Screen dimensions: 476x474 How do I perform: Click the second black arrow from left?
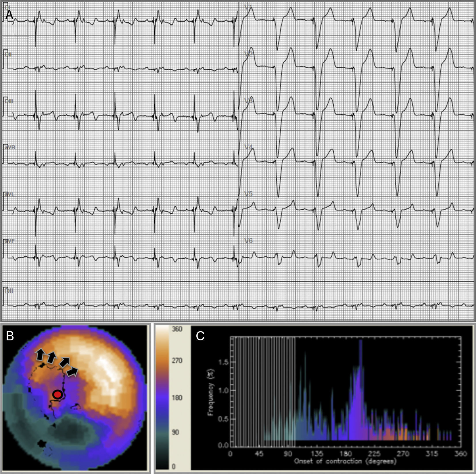tap(51, 357)
